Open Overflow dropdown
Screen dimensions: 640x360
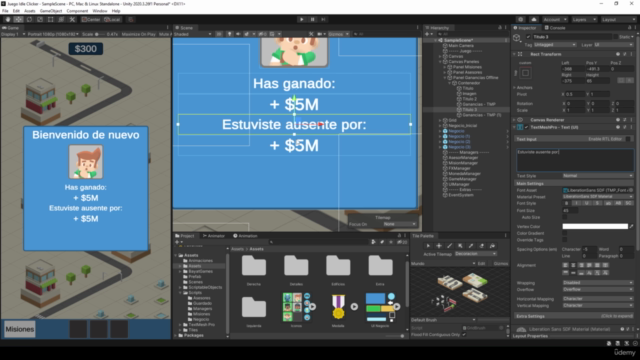[x=598, y=289]
